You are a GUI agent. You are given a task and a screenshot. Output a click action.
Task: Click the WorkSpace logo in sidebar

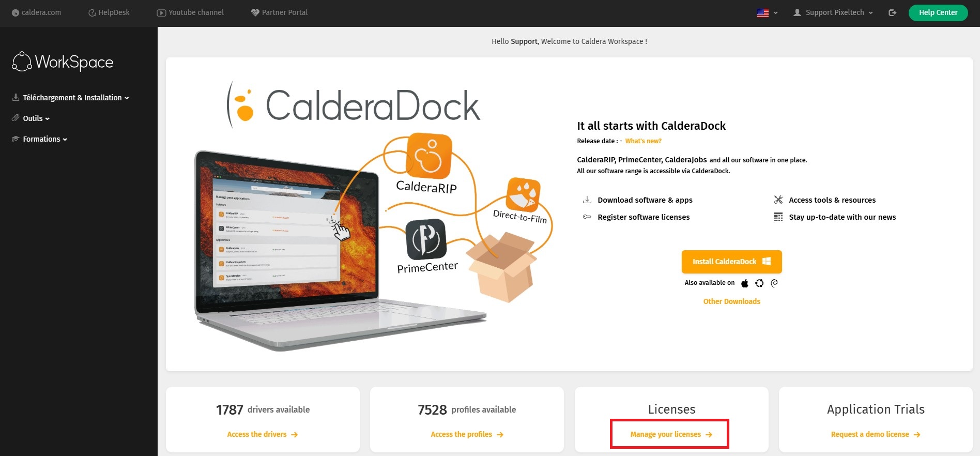click(63, 62)
